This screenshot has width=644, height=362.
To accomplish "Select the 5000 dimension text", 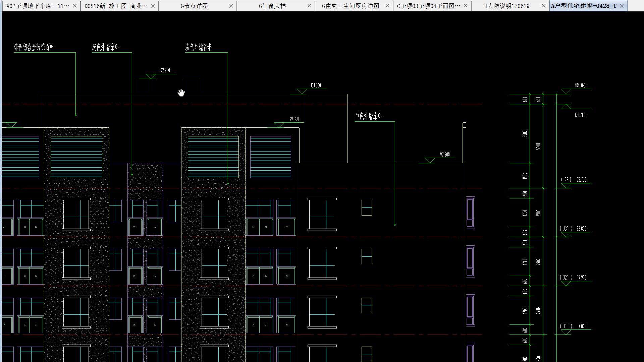I will 538,147.
